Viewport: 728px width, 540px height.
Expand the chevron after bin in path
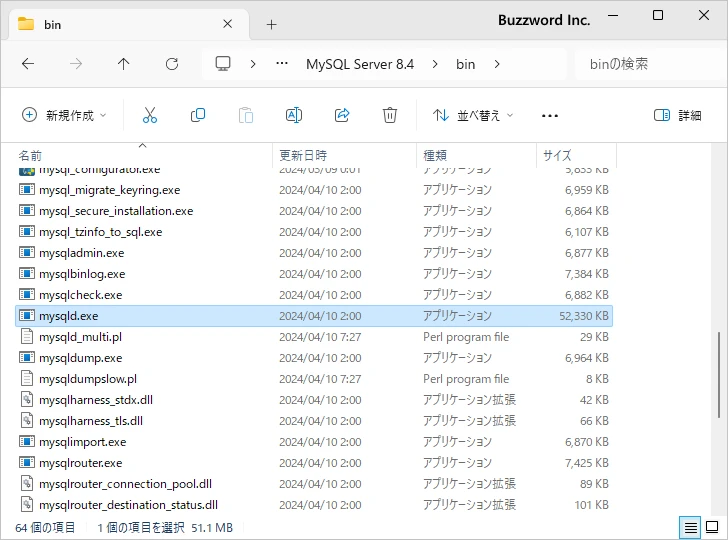[x=497, y=64]
